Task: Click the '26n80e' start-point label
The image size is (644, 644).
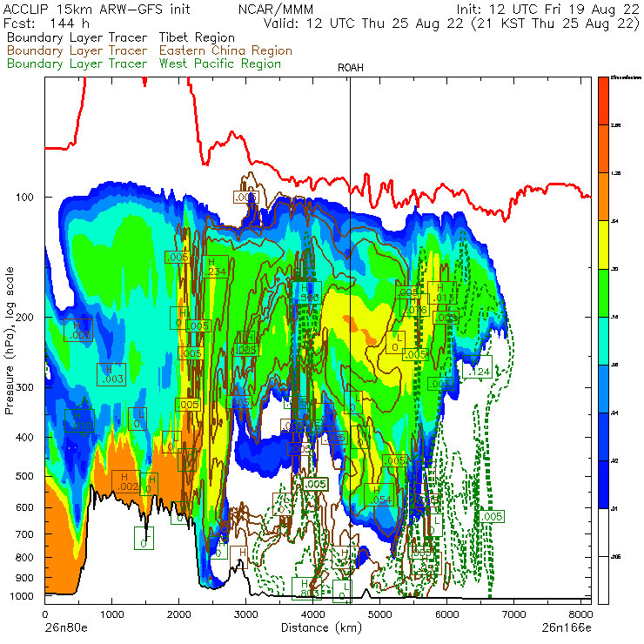Action: pyautogui.click(x=66, y=628)
